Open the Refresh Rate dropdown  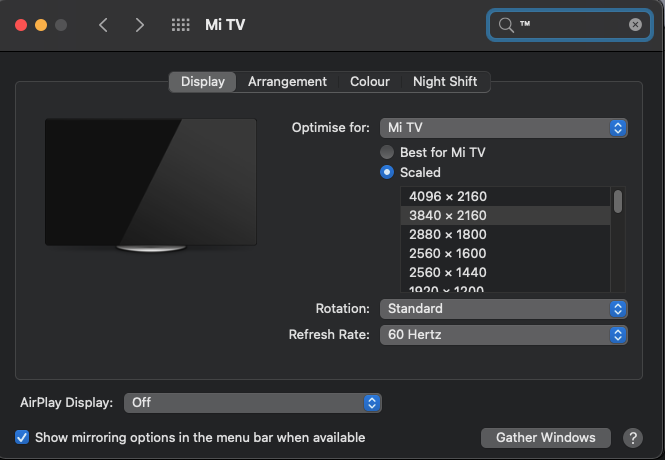[x=503, y=335]
